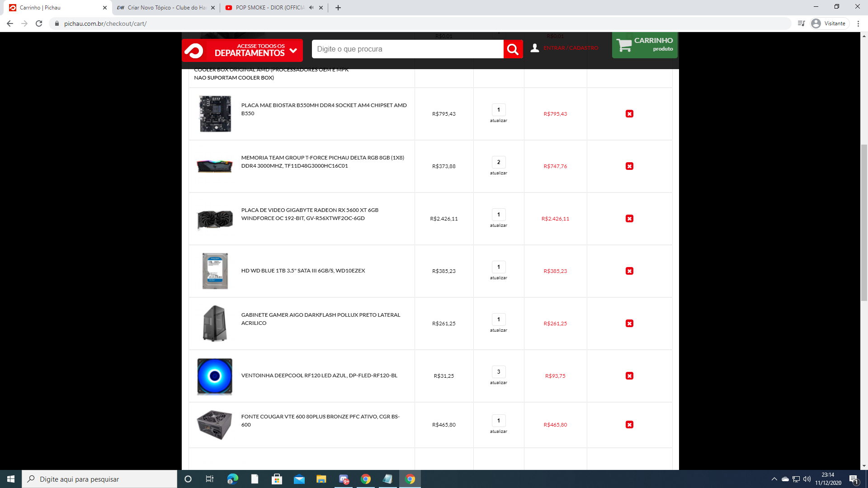Open the Chrome three-dot menu
Viewport: 868px width, 488px height.
tap(858, 23)
